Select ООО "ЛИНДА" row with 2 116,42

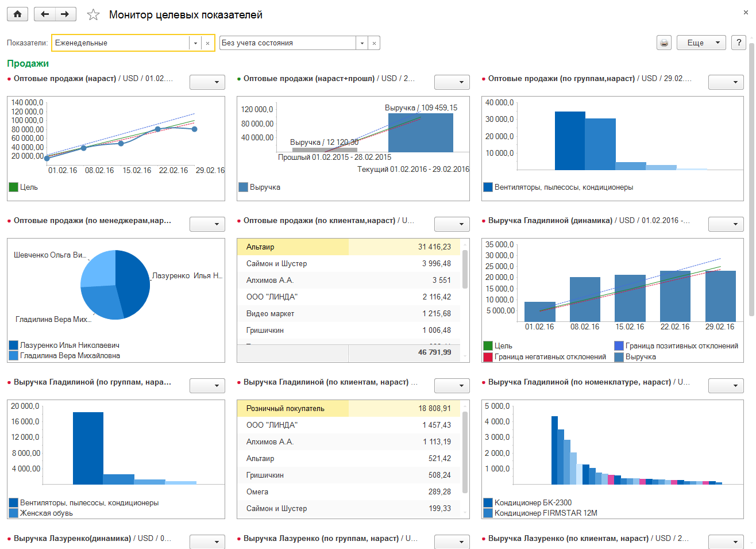(x=349, y=297)
